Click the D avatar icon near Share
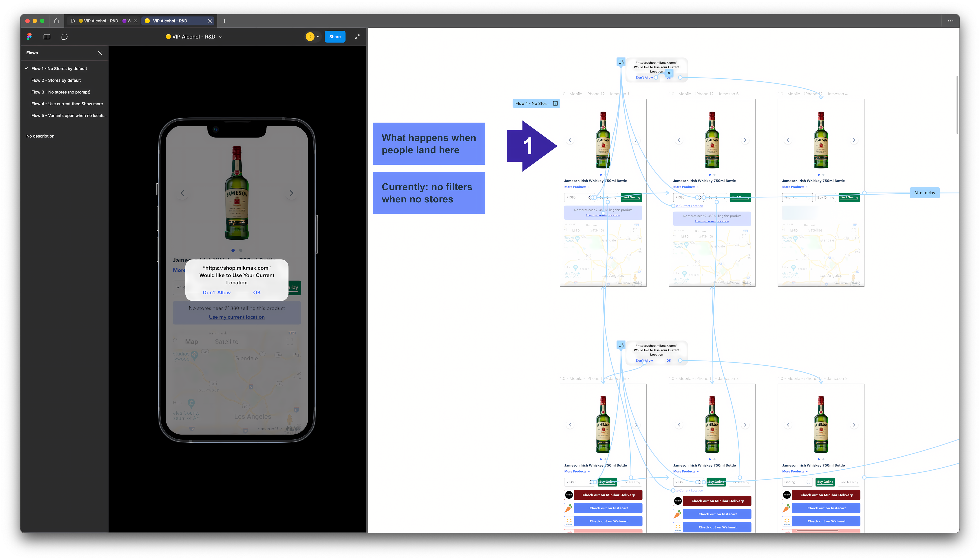980x560 pixels. pos(310,36)
